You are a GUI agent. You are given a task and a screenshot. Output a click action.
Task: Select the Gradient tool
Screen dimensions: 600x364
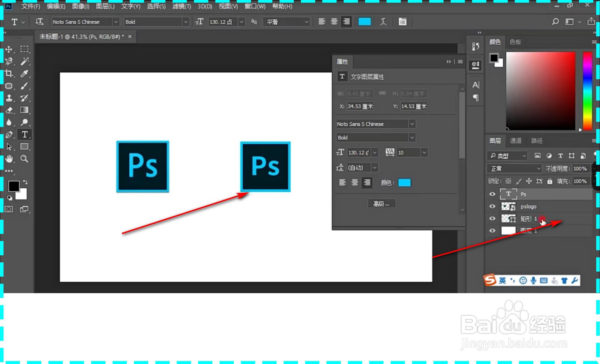coord(24,110)
